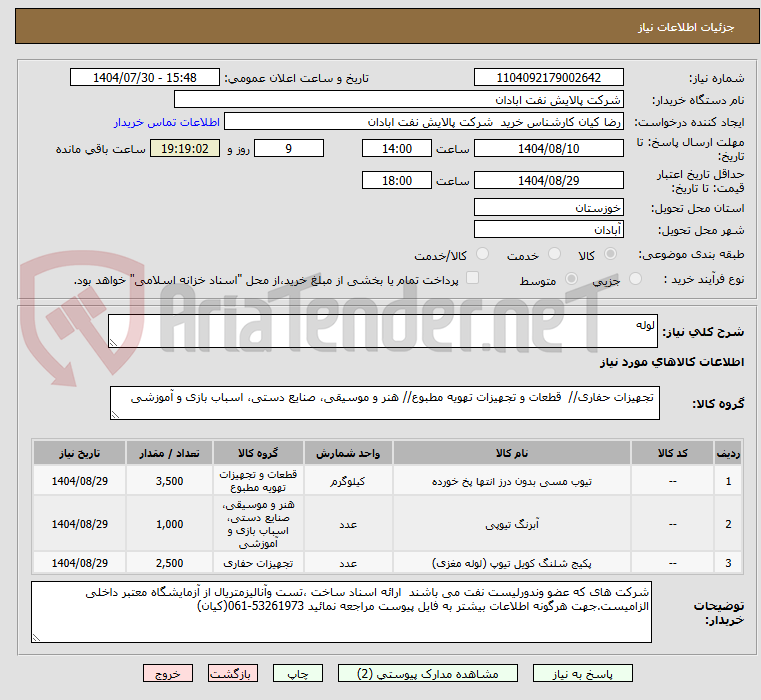761x700 pixels.
Task: Click item آبرنگ تیوپی
Action: click(x=512, y=524)
